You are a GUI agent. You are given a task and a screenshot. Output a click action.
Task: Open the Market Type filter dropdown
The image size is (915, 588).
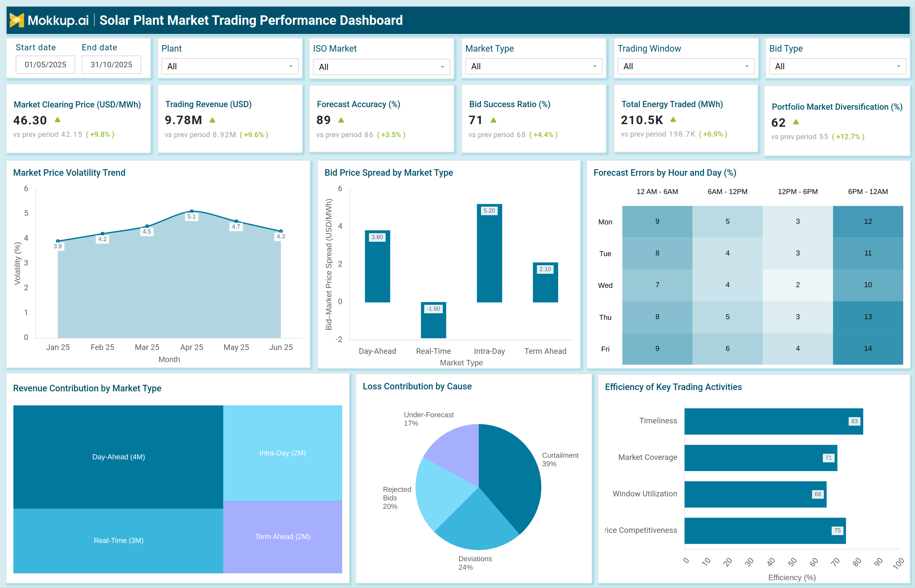coord(534,66)
